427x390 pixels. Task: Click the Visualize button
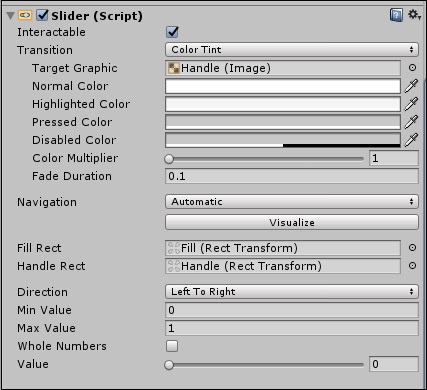point(292,222)
